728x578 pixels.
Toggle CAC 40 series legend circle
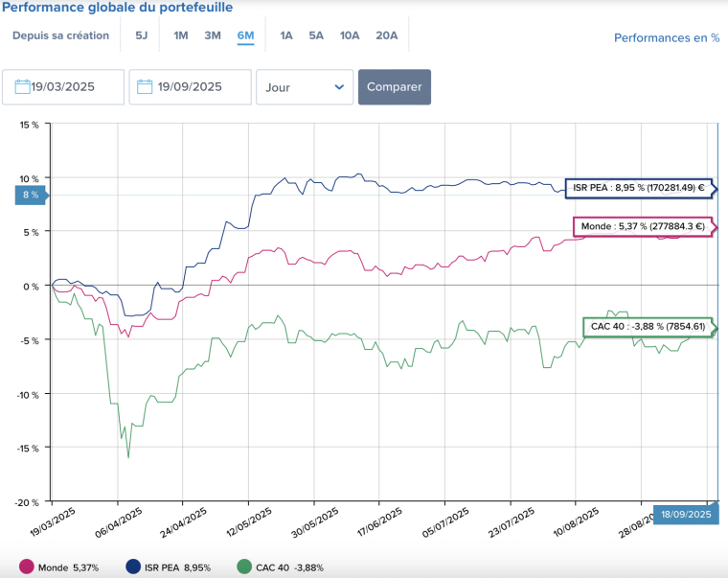244,567
